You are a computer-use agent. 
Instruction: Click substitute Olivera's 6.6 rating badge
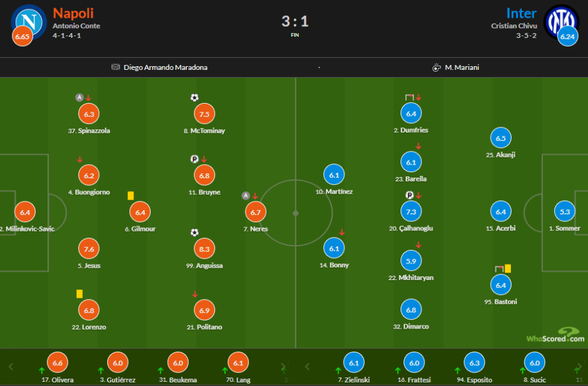pyautogui.click(x=58, y=363)
